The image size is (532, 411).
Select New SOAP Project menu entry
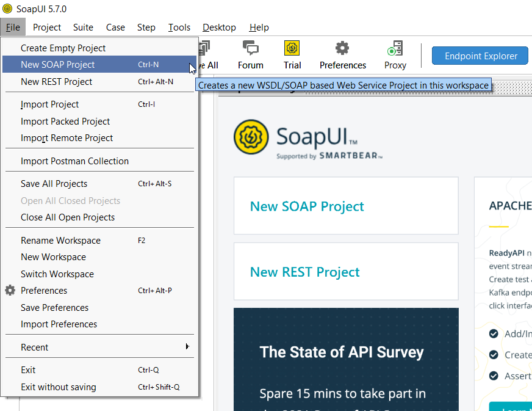pyautogui.click(x=99, y=65)
